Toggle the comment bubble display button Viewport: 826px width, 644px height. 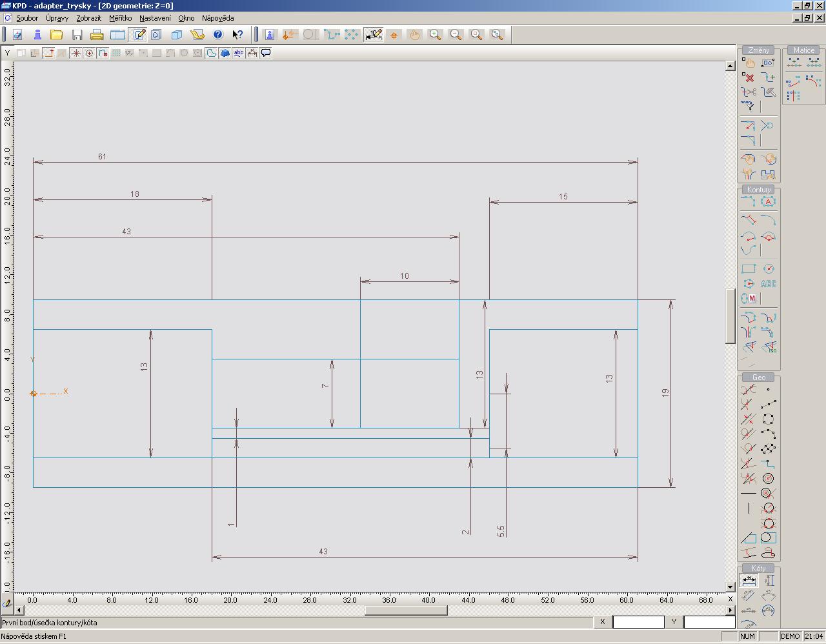(266, 53)
